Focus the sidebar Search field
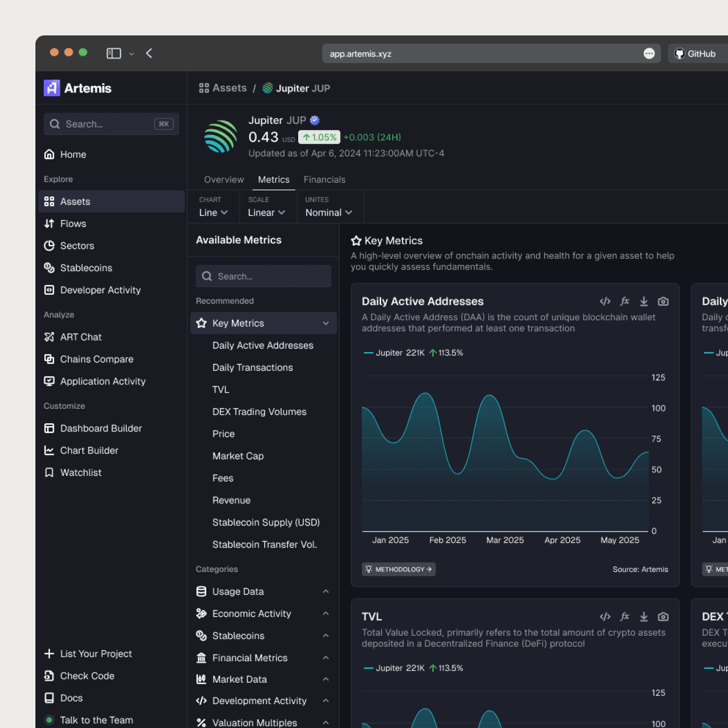The width and height of the screenshot is (728, 728). click(x=111, y=124)
